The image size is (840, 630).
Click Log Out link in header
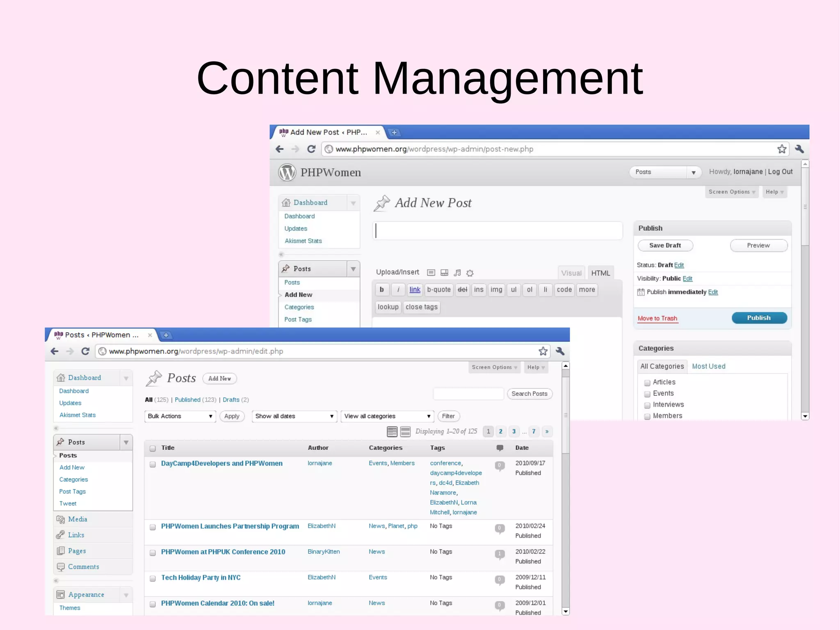[780, 172]
